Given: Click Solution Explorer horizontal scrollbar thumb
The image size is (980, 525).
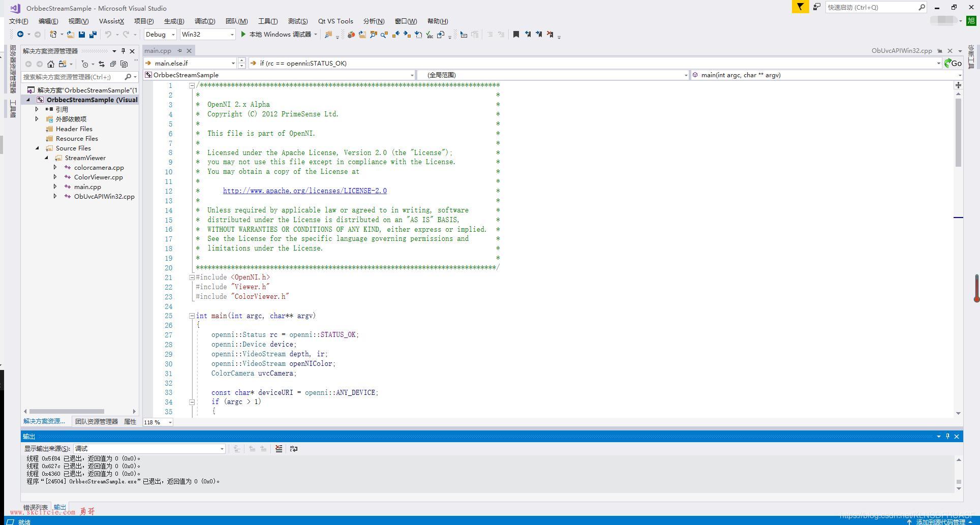Looking at the screenshot, I should pos(67,412).
